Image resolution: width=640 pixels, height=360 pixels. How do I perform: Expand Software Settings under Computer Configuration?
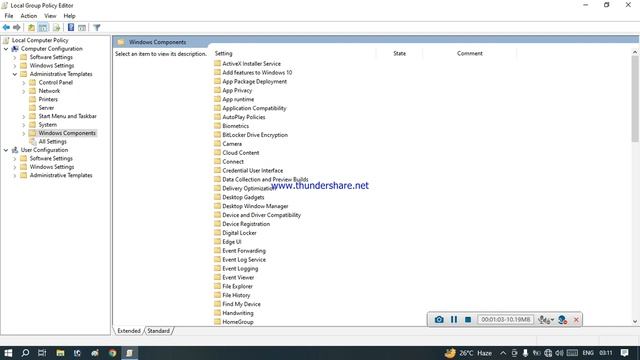[x=15, y=57]
